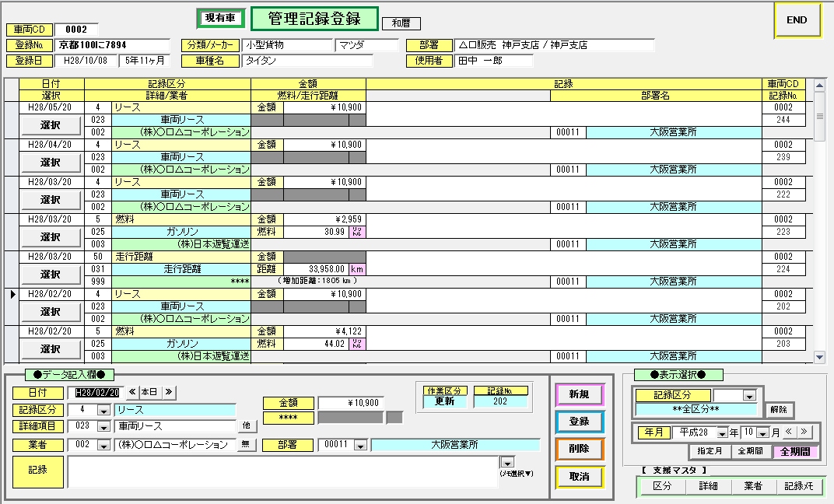Open the 記録メモ support master
Image resolution: width=834 pixels, height=504 pixels.
(799, 486)
